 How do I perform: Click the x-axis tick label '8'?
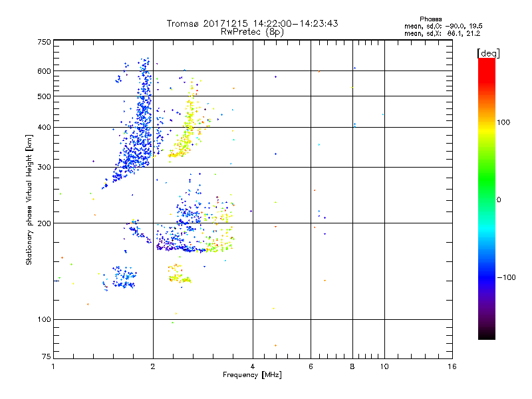click(352, 366)
